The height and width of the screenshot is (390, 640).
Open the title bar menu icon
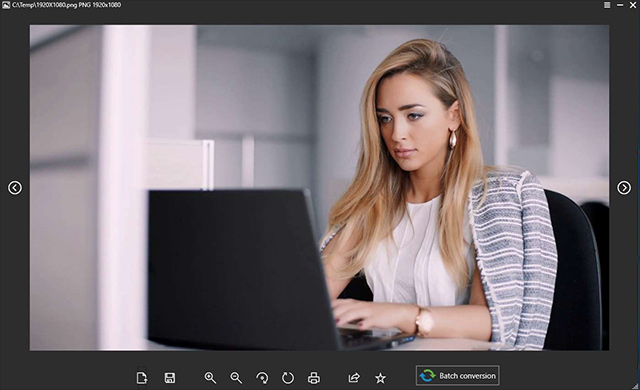tap(607, 5)
